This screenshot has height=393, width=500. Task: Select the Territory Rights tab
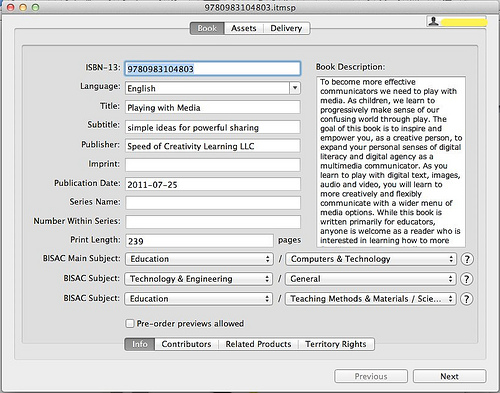point(336,344)
